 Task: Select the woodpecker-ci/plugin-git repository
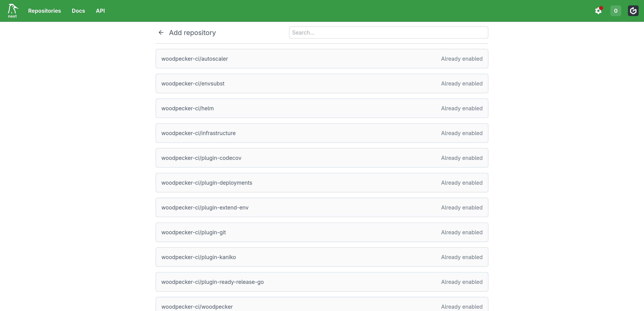322,232
